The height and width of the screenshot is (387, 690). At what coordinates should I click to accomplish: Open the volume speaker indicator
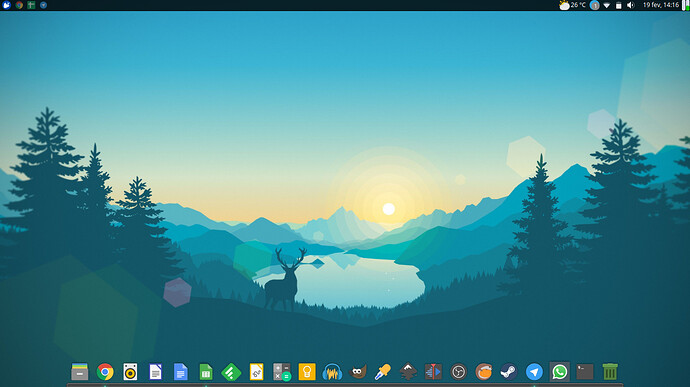[631, 5]
